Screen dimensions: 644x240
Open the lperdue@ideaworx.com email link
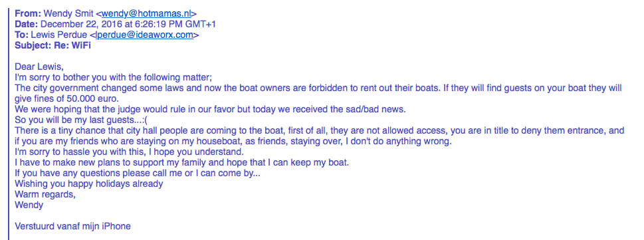click(x=145, y=35)
